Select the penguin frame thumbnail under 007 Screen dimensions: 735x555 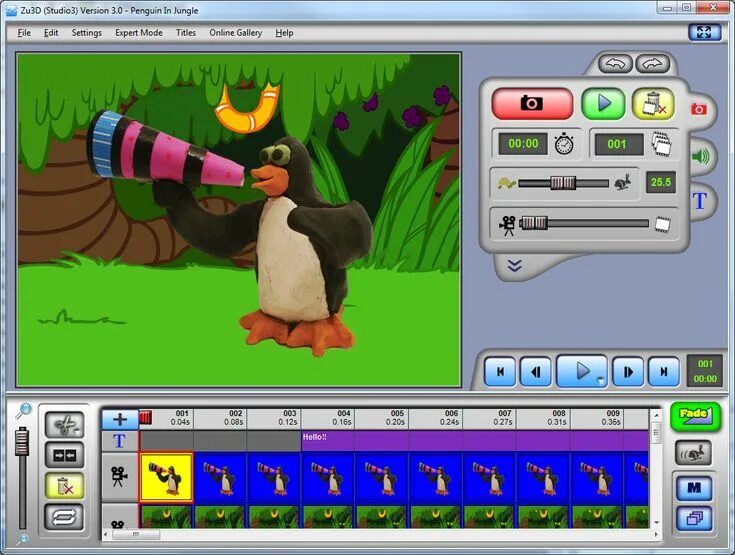pos(489,478)
